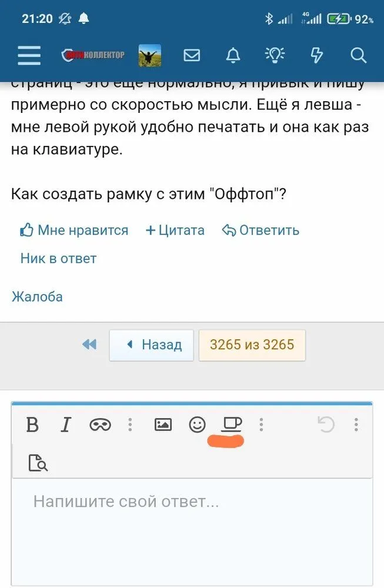Toggle bold formatting in editor
The height and width of the screenshot is (588, 384).
point(32,425)
